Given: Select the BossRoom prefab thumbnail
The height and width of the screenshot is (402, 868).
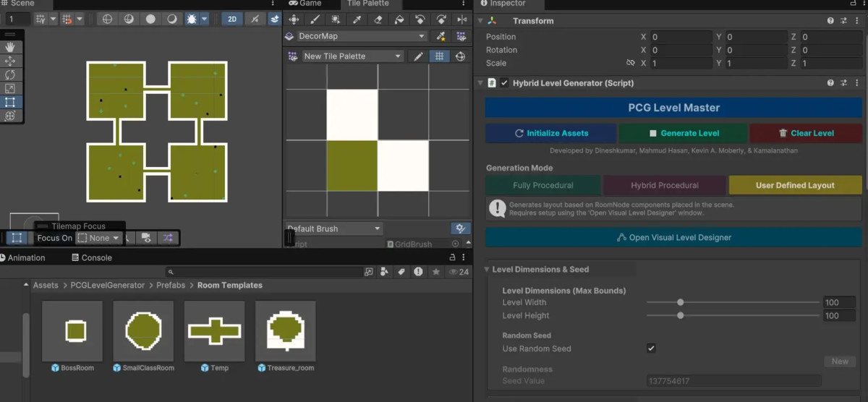Looking at the screenshot, I should 72,330.
